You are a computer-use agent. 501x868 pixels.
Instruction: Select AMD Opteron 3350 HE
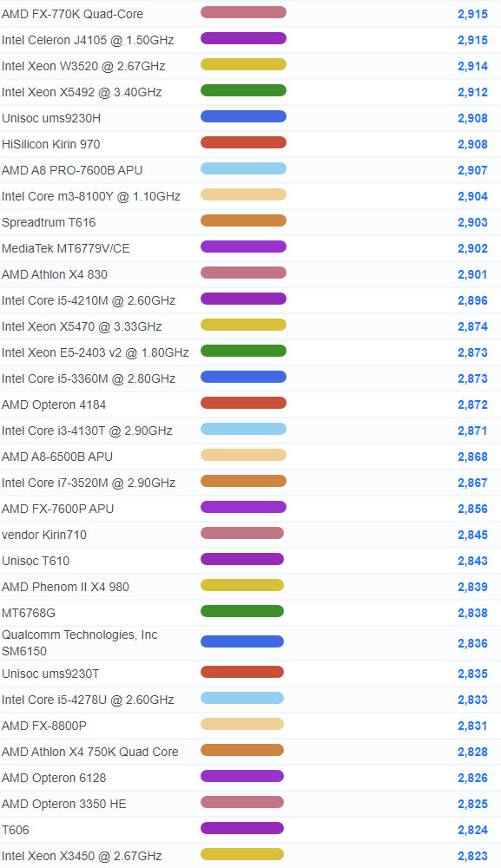[x=63, y=803]
